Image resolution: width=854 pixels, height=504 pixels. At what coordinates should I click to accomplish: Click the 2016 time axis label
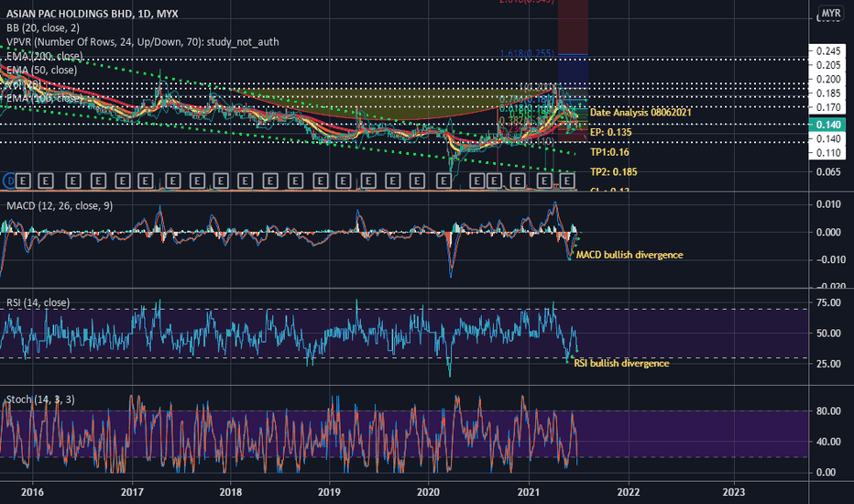click(32, 493)
